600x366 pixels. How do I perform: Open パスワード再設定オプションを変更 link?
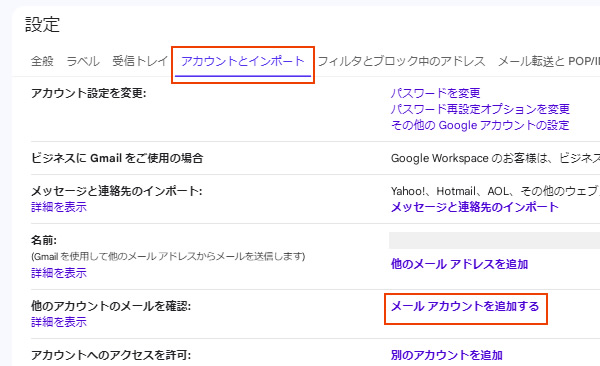click(x=480, y=109)
